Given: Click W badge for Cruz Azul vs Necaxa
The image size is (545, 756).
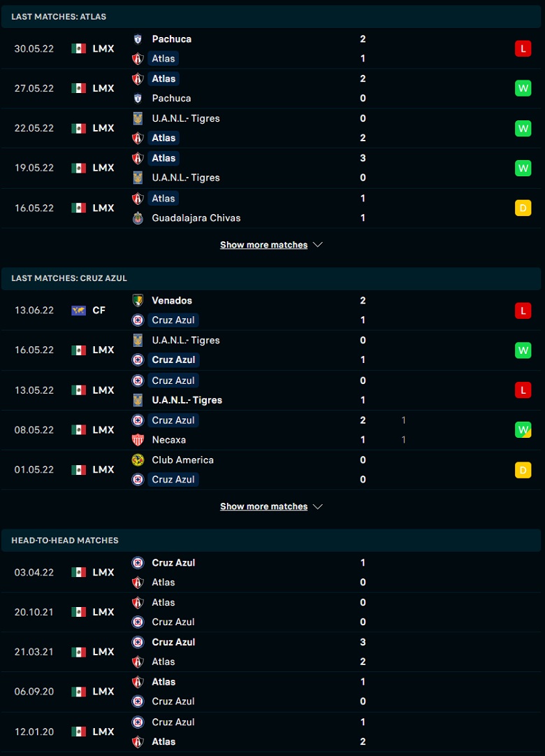Looking at the screenshot, I should pos(523,429).
